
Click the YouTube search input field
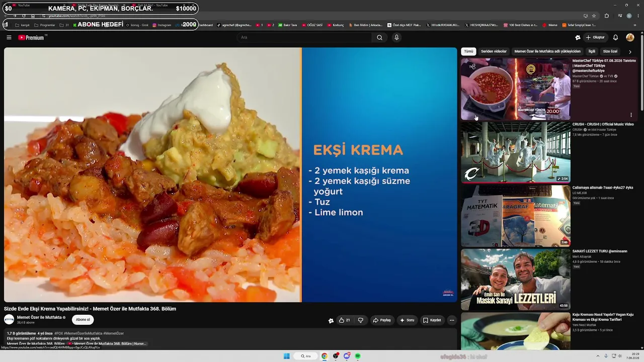[x=304, y=37]
